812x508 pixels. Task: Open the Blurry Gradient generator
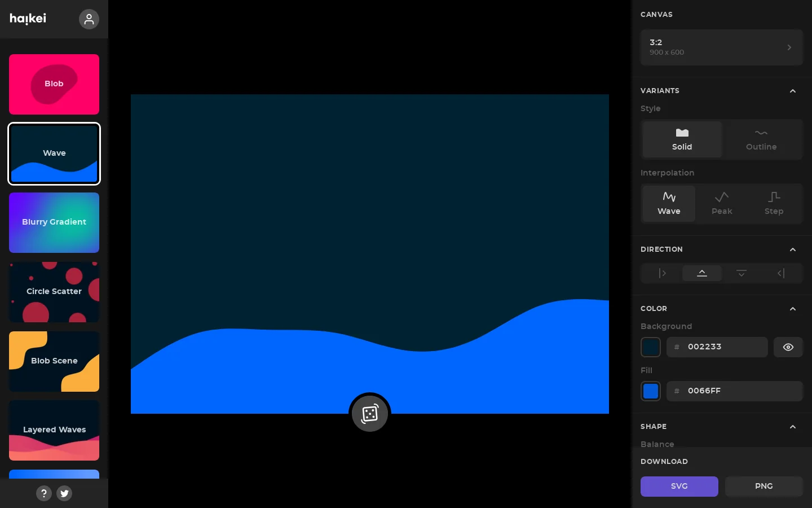click(54, 222)
